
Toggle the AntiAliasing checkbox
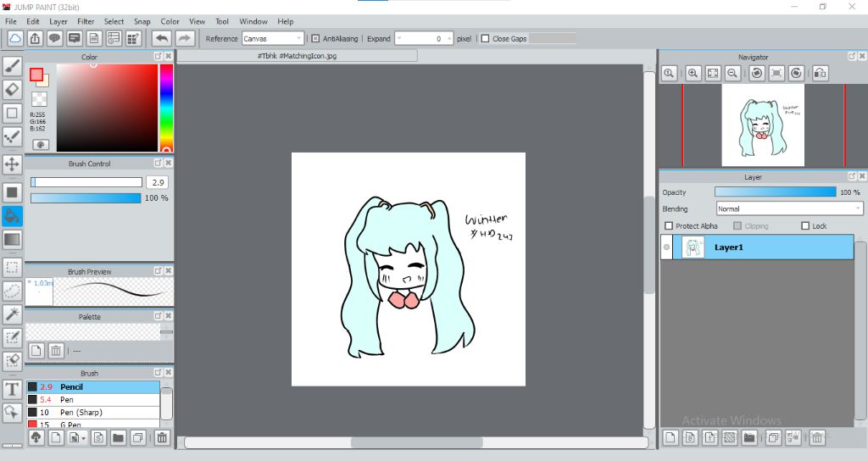tap(315, 39)
